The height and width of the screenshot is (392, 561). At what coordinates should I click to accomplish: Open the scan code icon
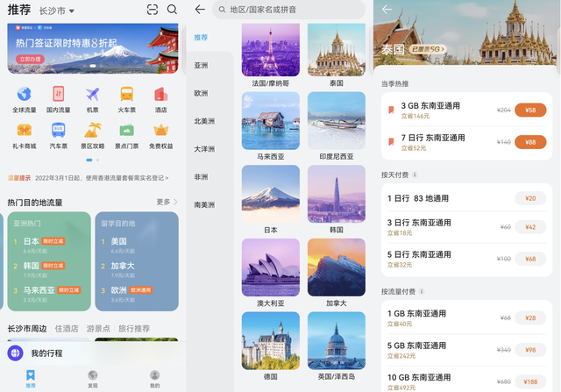pos(153,10)
